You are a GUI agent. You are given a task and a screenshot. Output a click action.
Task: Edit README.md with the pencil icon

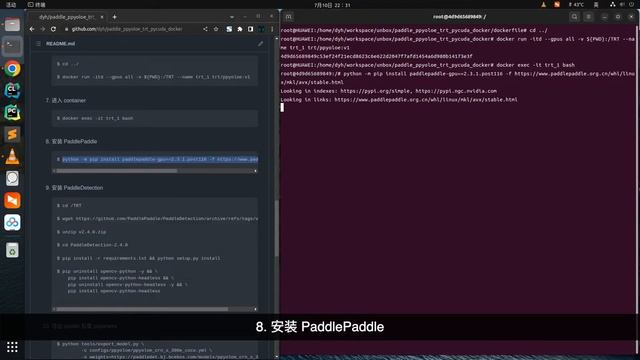pyautogui.click(x=260, y=44)
